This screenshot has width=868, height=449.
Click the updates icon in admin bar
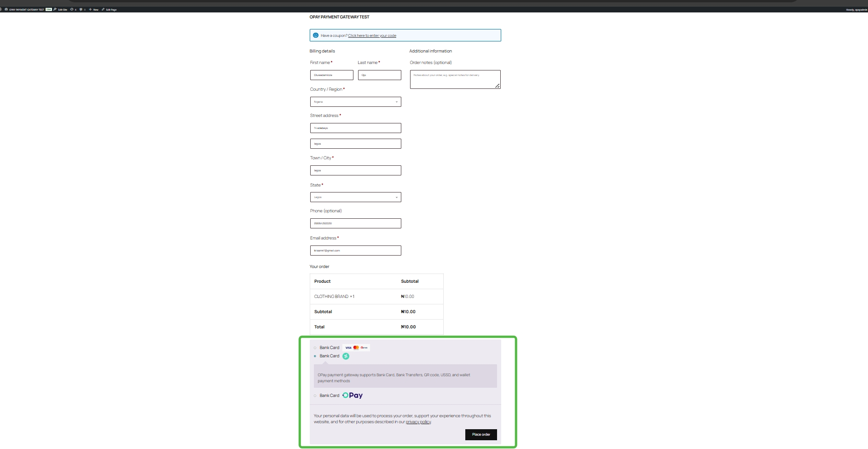(x=72, y=9)
